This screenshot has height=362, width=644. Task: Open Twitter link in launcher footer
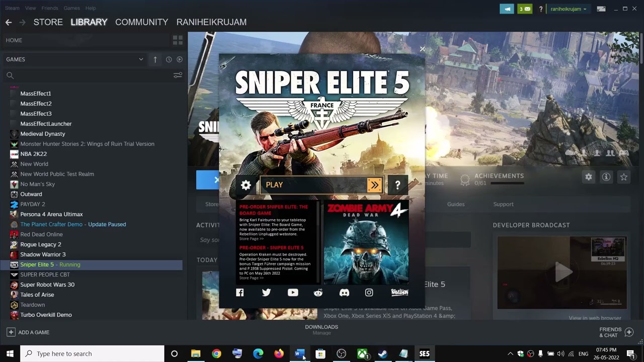pos(266,293)
